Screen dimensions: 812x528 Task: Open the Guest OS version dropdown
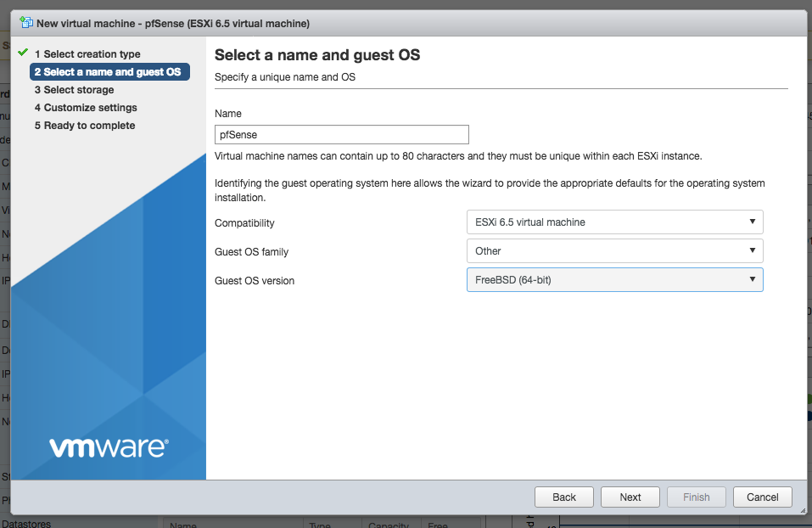[614, 280]
